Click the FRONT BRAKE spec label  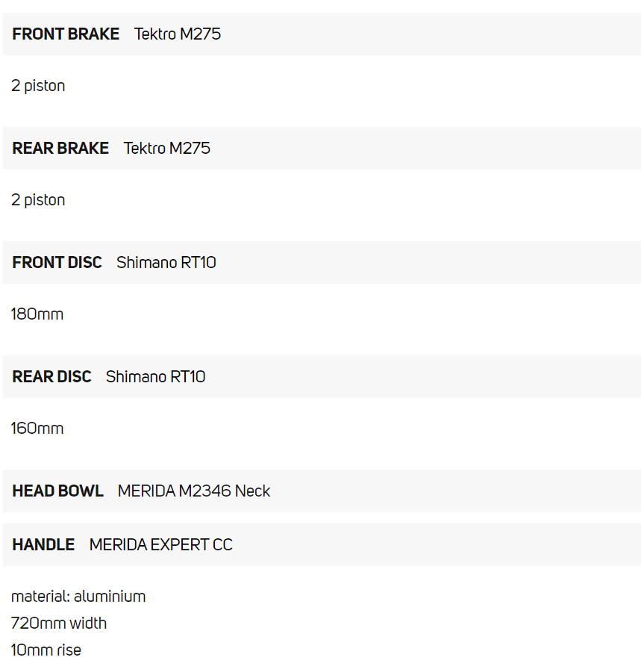[x=66, y=34]
